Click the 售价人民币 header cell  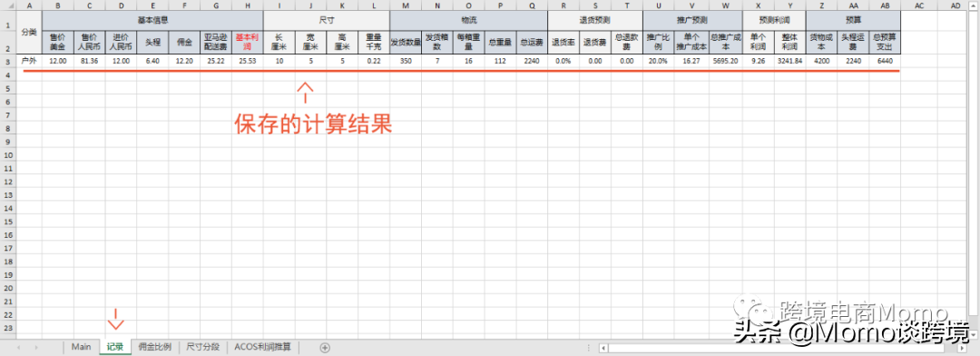coord(89,42)
